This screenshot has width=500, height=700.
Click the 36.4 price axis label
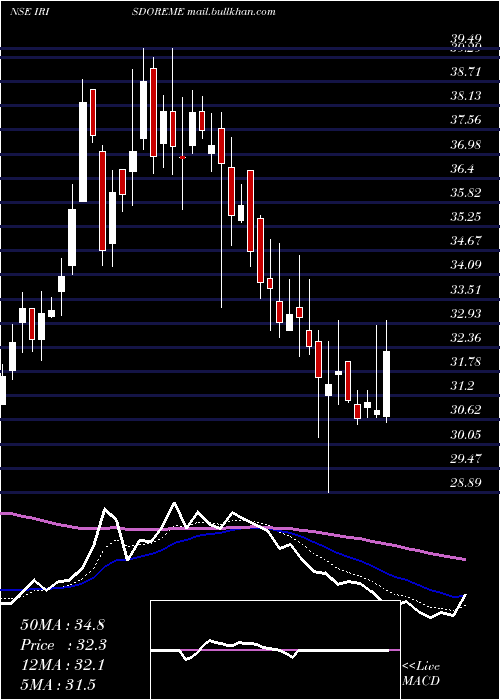pos(462,168)
